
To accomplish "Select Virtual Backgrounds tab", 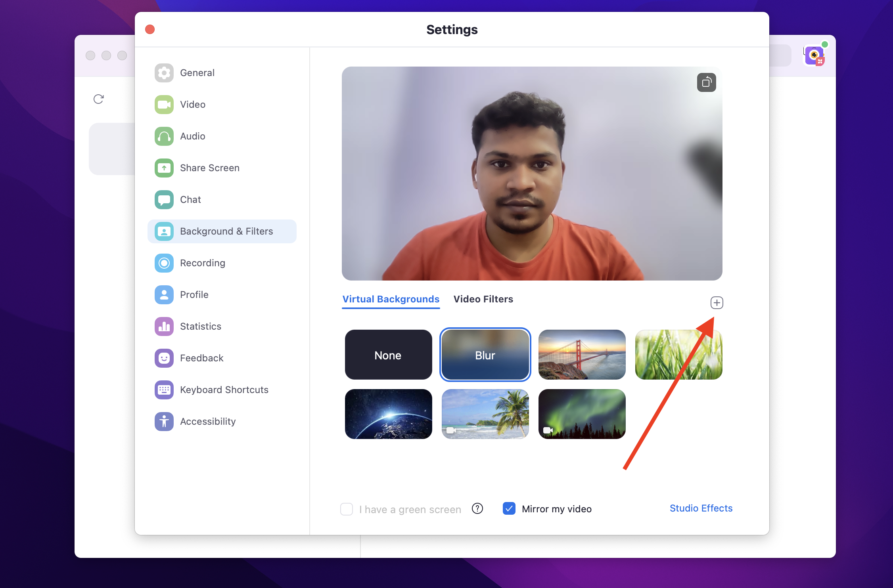I will point(390,299).
